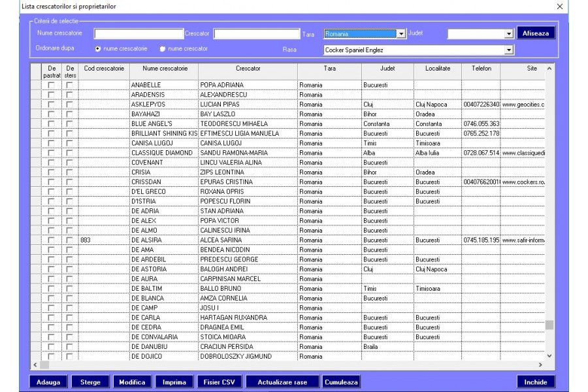Select the 'nume crescatorie' sort radio button

[x=98, y=49]
